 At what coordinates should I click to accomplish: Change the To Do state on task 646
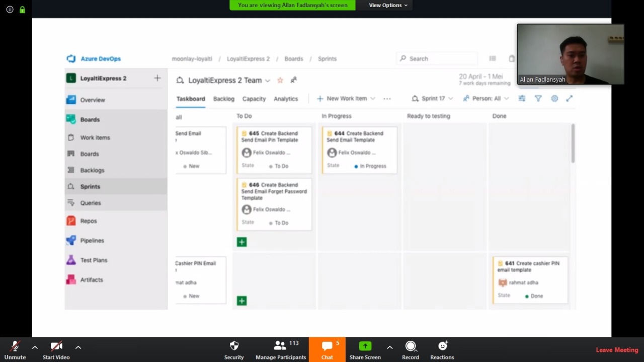pos(279,223)
